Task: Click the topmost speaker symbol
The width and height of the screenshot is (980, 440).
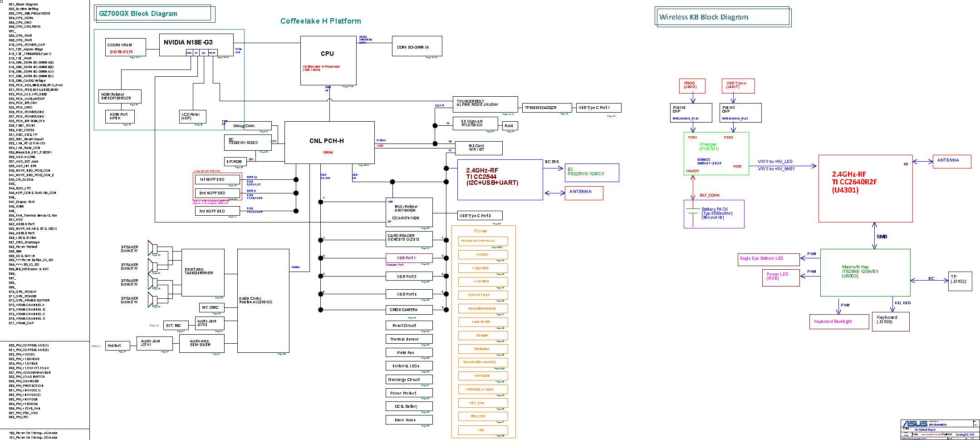Action: pyautogui.click(x=152, y=248)
